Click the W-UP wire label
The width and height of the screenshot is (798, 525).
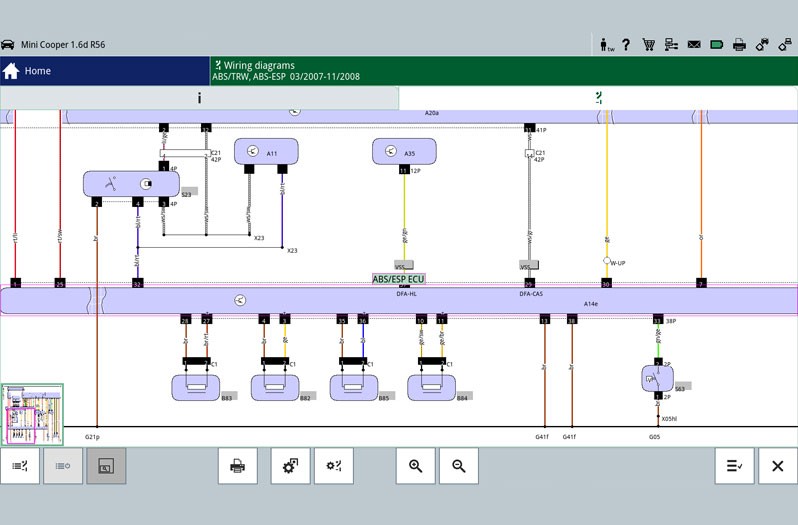click(618, 264)
